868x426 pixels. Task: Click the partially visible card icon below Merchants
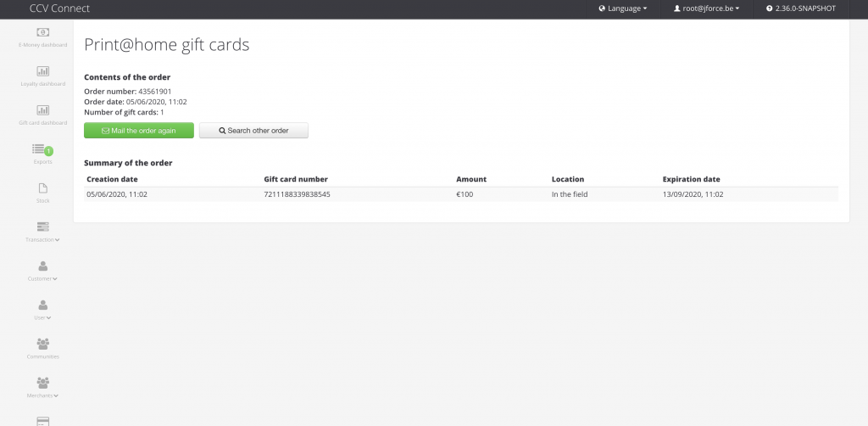[x=42, y=422]
